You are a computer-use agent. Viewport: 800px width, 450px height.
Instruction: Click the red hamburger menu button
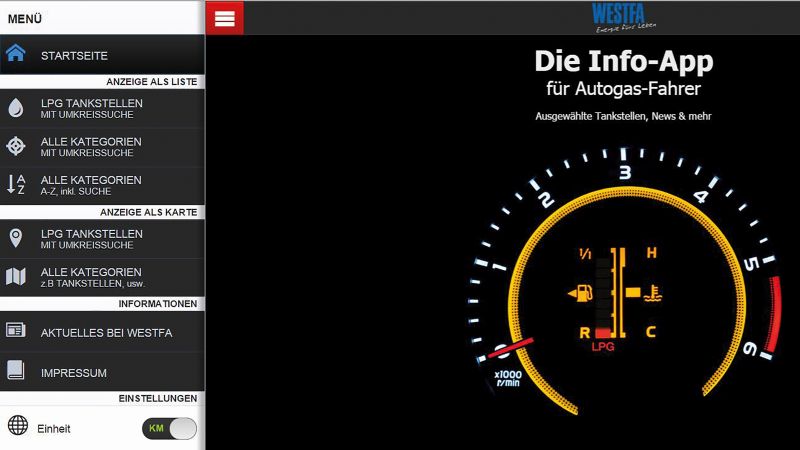point(224,18)
